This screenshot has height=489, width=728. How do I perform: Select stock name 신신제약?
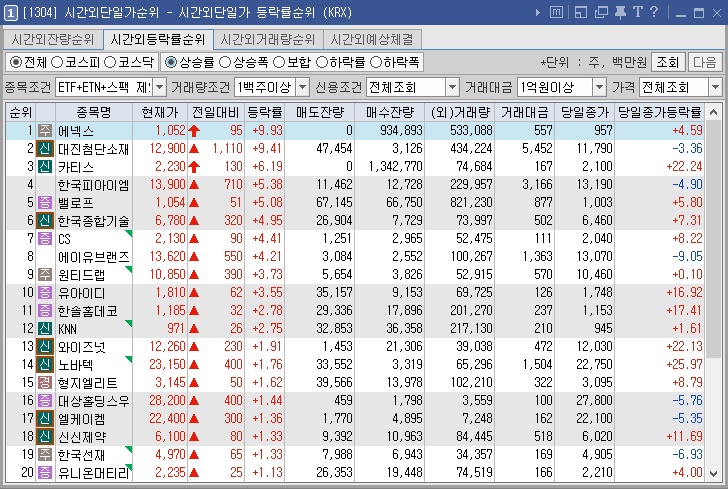coord(82,437)
